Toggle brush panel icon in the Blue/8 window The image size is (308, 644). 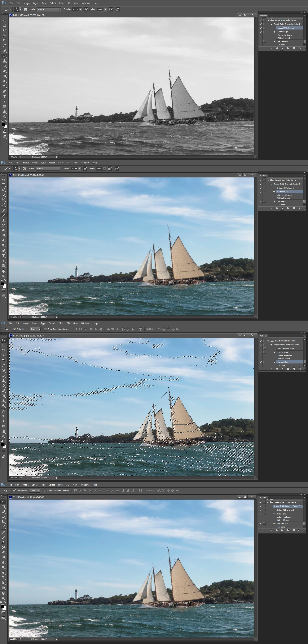pyautogui.click(x=25, y=9)
